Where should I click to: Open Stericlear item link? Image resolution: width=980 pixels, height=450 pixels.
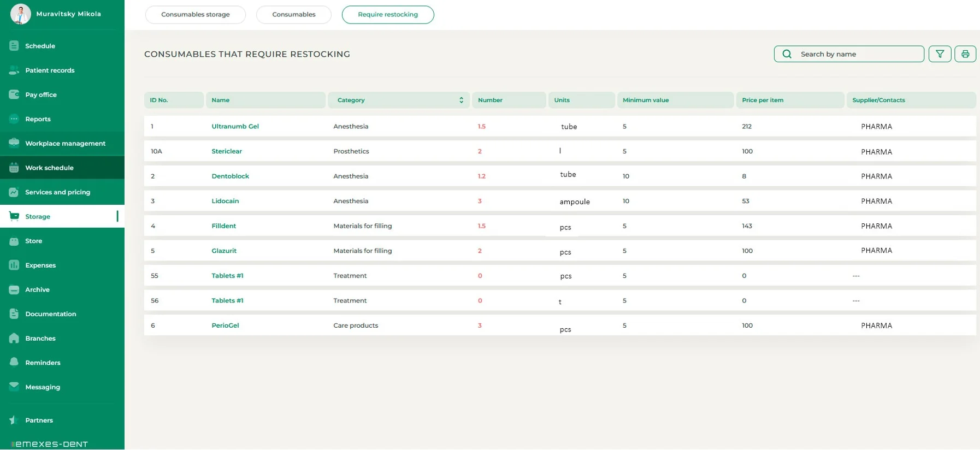(227, 151)
